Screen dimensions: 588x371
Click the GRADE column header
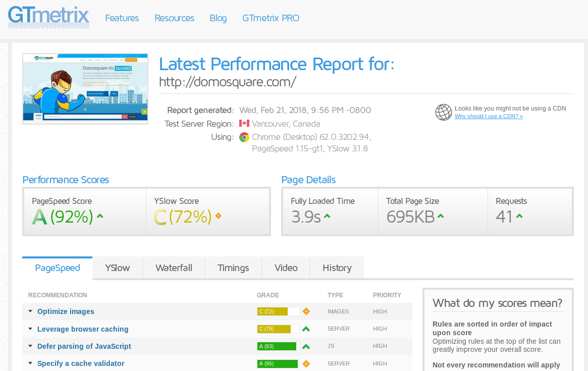pos(268,295)
